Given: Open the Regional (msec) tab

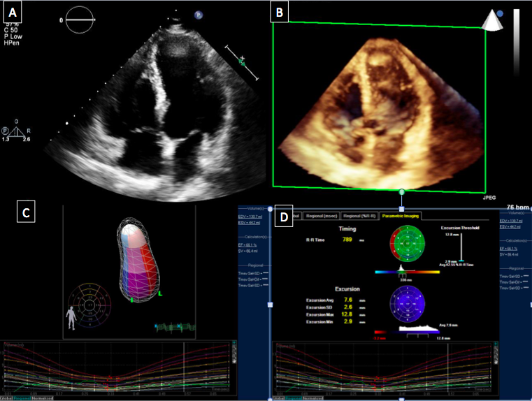Looking at the screenshot, I should pyautogui.click(x=322, y=216).
